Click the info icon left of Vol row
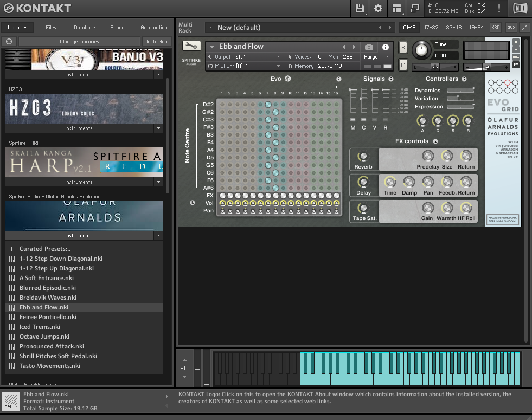532x420 pixels. [x=193, y=203]
